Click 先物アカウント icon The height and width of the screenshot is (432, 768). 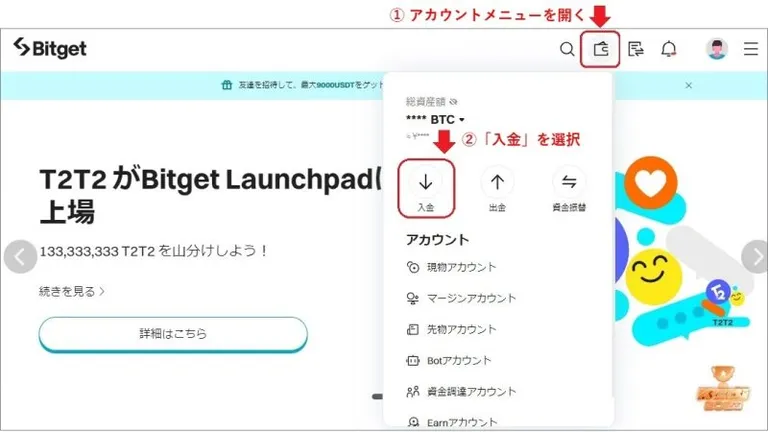pyautogui.click(x=412, y=329)
